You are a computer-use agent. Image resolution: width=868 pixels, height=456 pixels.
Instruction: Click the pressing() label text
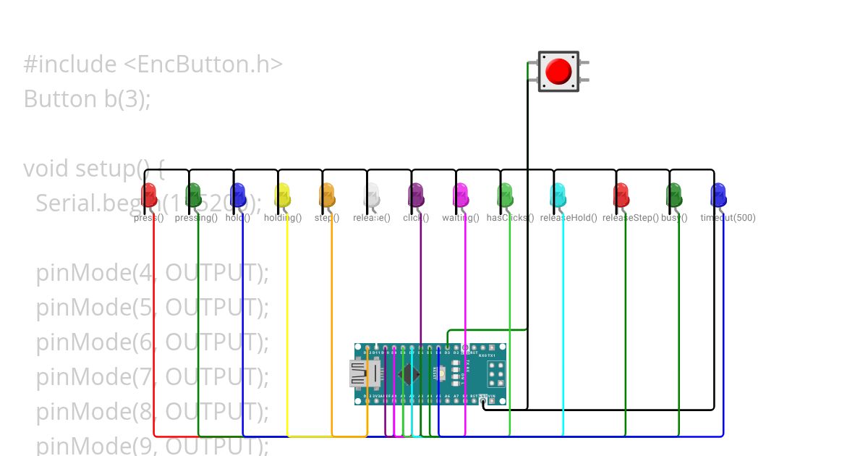click(x=196, y=218)
